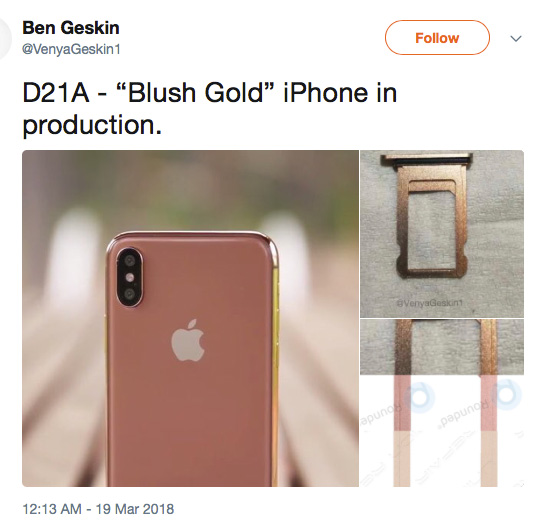Select the right pink color strip
540x525 pixels.
click(x=489, y=403)
